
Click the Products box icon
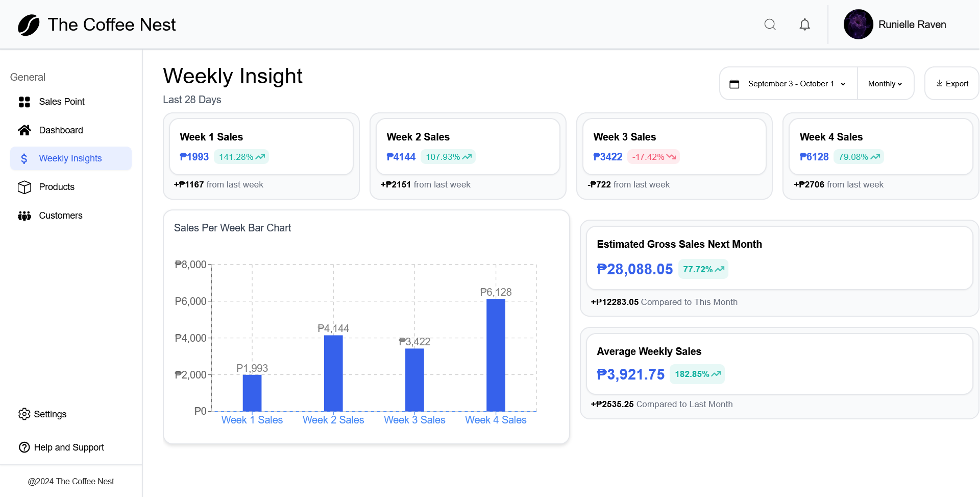click(24, 187)
